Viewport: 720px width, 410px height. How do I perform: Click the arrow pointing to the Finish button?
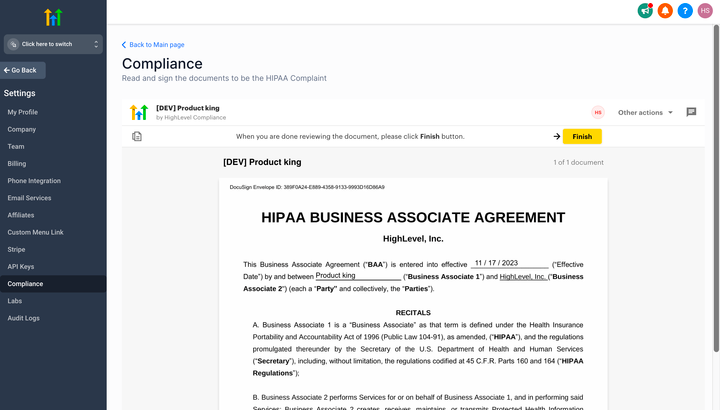[557, 136]
